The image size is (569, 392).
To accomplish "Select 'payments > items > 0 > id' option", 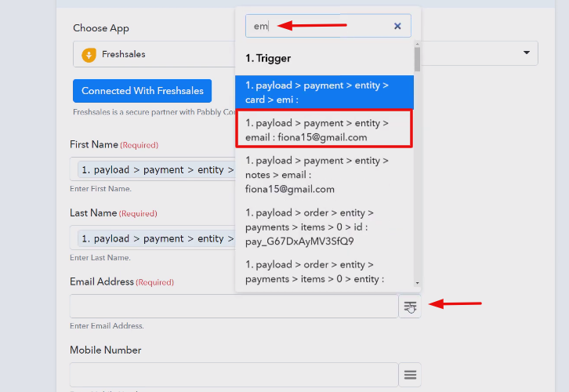I will [x=324, y=227].
